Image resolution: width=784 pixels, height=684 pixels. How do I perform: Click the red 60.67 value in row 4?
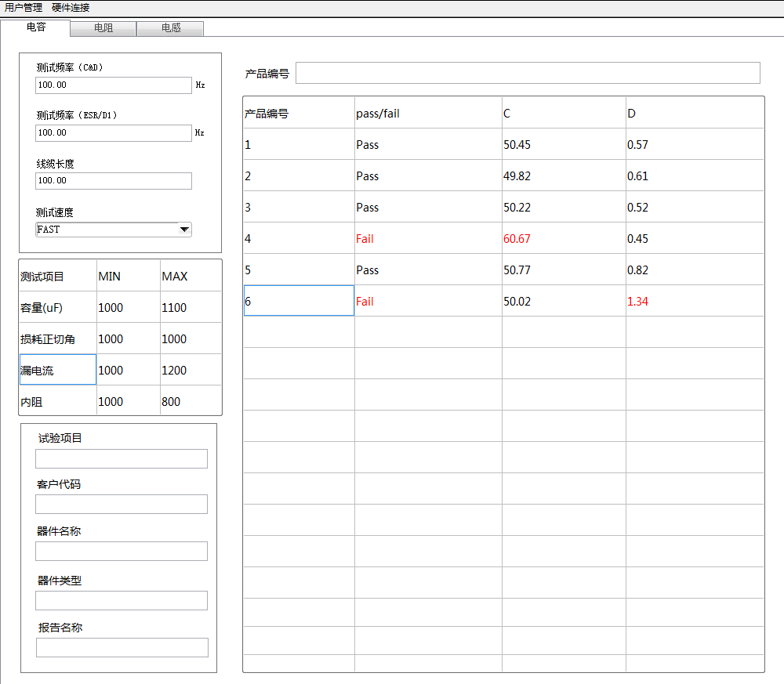517,239
